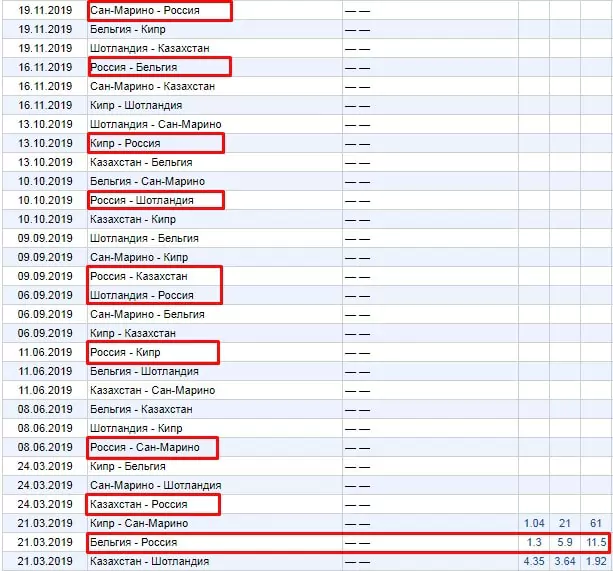Click date 06.09.2019 in Шотландия - Россия row

45,295
